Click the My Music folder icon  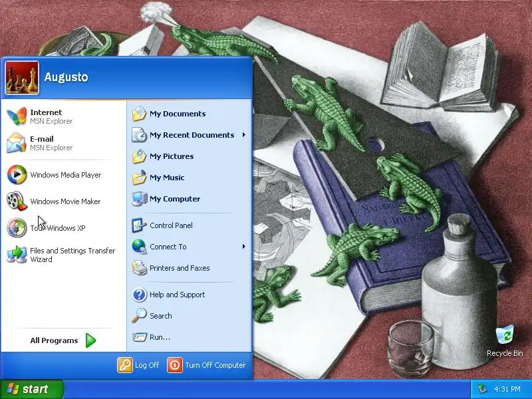(139, 178)
